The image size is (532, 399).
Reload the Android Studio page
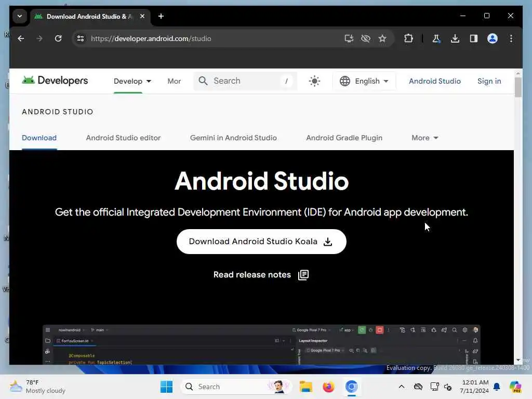coord(58,38)
